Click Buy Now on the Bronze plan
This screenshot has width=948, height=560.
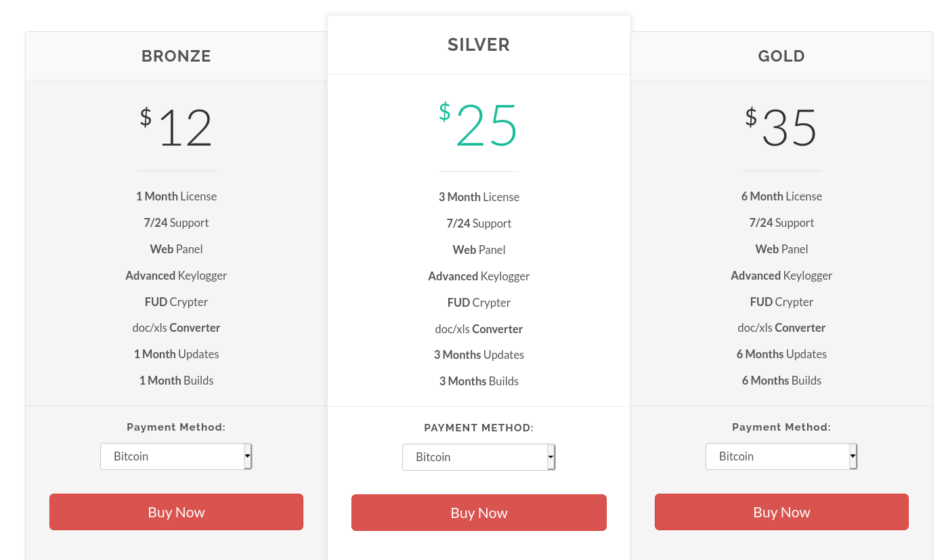176,512
